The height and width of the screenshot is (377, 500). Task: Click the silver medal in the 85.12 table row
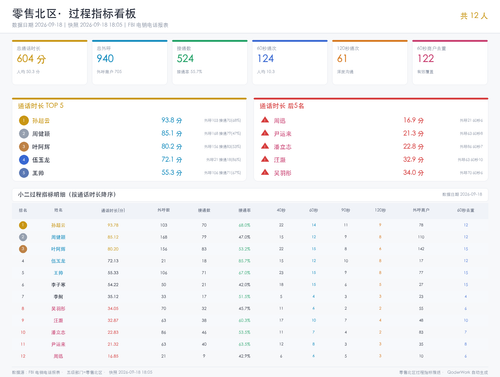pos(23,237)
